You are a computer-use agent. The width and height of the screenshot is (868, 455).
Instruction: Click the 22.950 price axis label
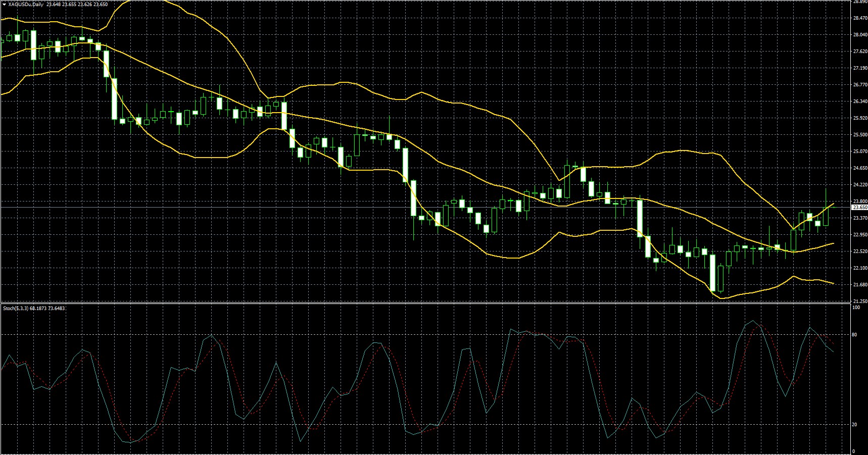coord(860,235)
